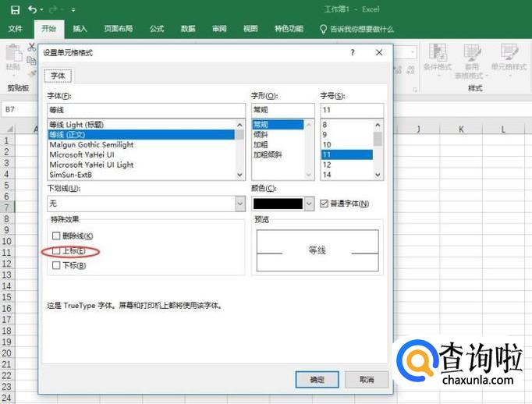The image size is (532, 404).
Task: Select column K header
Action: [461, 129]
